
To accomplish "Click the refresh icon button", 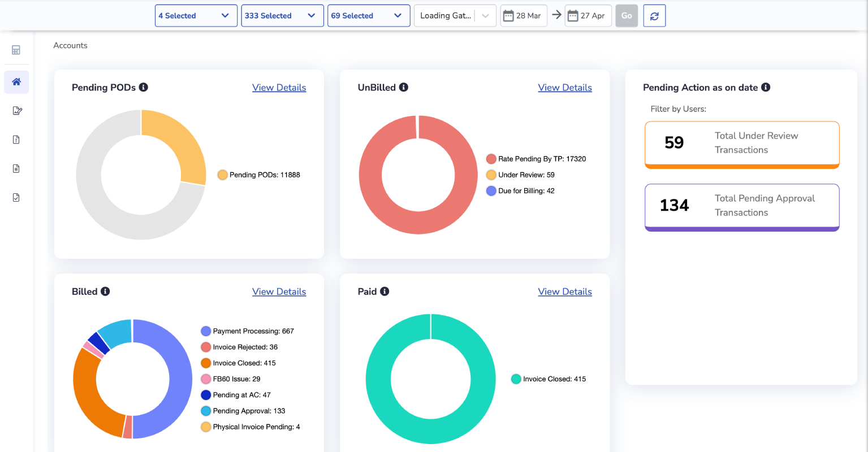I will click(x=654, y=16).
